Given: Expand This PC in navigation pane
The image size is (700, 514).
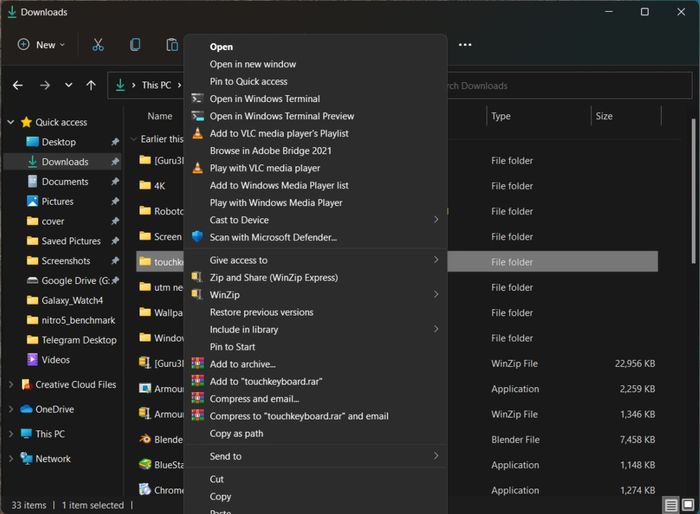Looking at the screenshot, I should click(11, 434).
